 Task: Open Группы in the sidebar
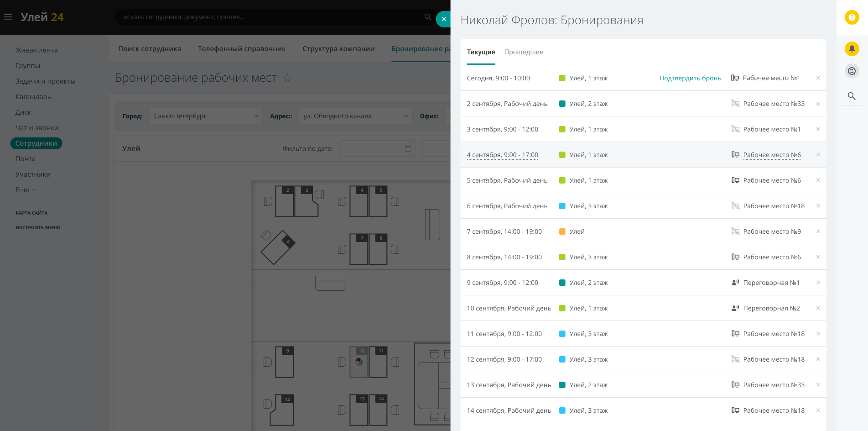pyautogui.click(x=28, y=66)
